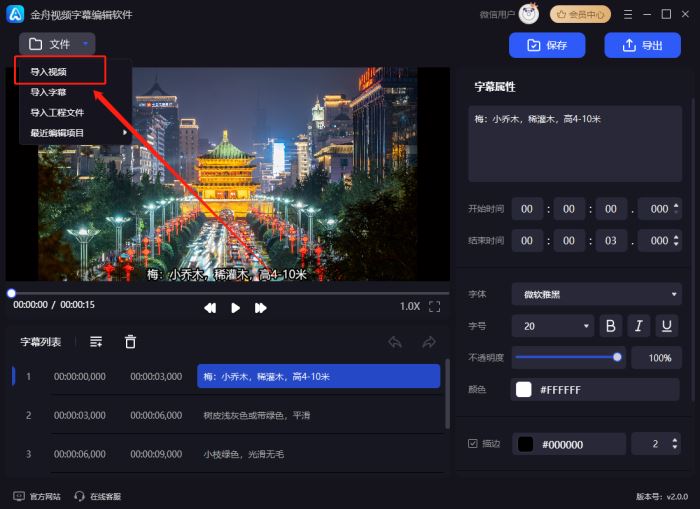Toggle italic I formatting
Image resolution: width=700 pixels, height=509 pixels.
click(x=639, y=326)
